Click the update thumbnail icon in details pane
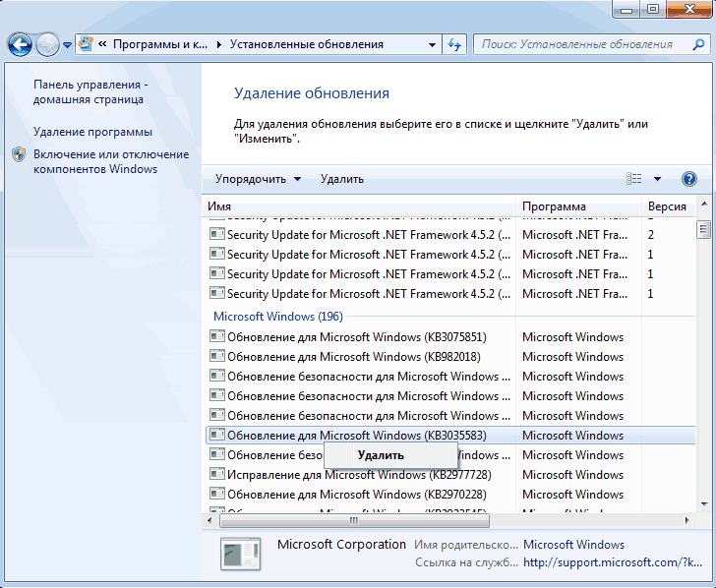The height and width of the screenshot is (588, 716). point(239,554)
